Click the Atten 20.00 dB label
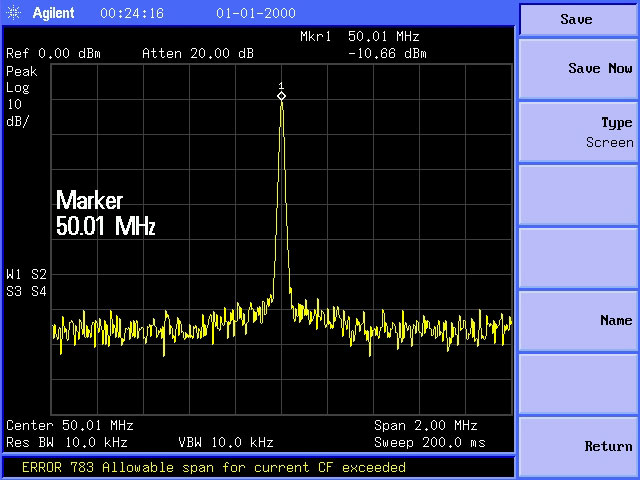 (198, 53)
